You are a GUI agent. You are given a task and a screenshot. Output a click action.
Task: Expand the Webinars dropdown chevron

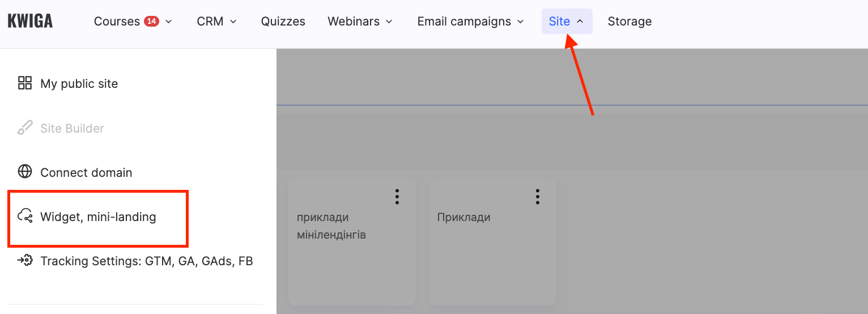(x=389, y=22)
